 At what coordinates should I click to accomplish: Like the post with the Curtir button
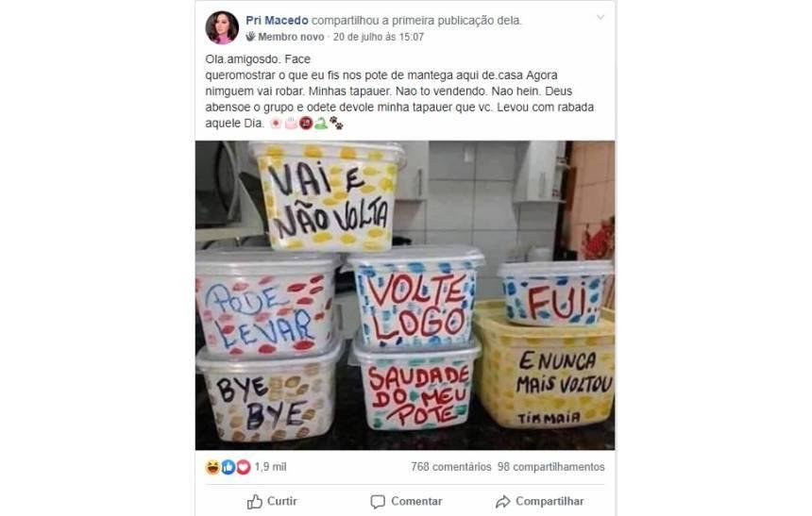pos(272,501)
